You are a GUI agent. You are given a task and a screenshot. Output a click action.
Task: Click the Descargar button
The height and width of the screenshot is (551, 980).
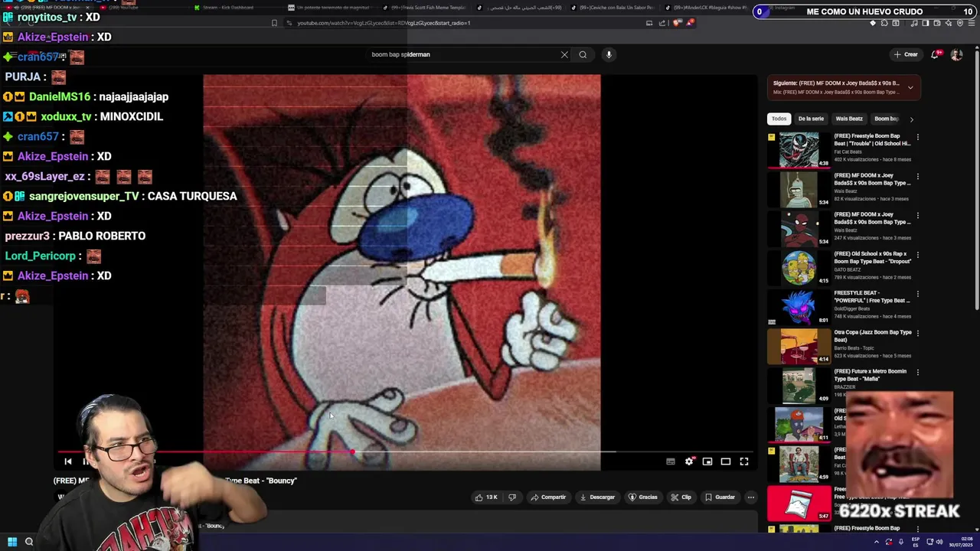tap(597, 497)
